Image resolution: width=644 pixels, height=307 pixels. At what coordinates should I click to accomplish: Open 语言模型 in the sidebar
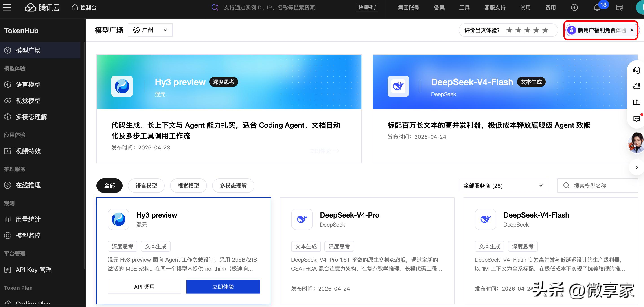(28, 84)
